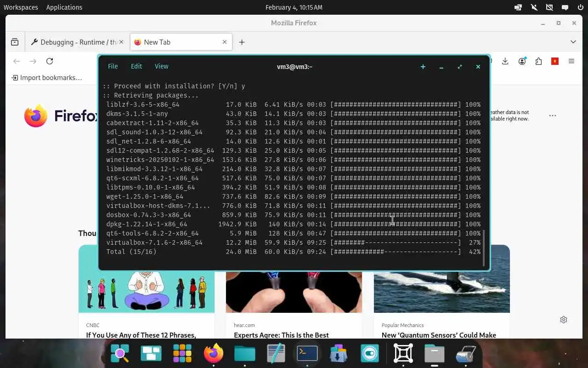This screenshot has height=368, width=588.
Task: Click the terminal vertical scrollbar
Action: click(x=484, y=248)
